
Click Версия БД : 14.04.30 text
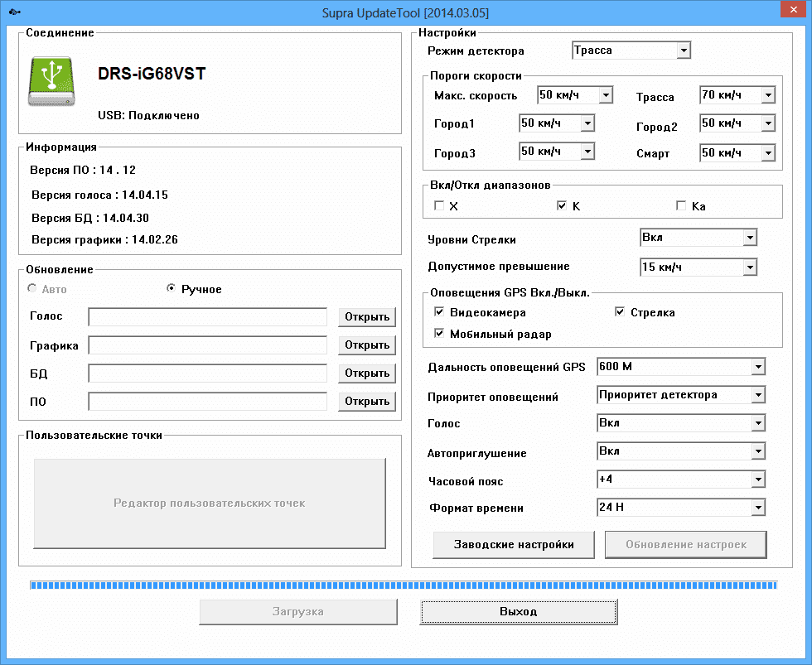pos(90,218)
